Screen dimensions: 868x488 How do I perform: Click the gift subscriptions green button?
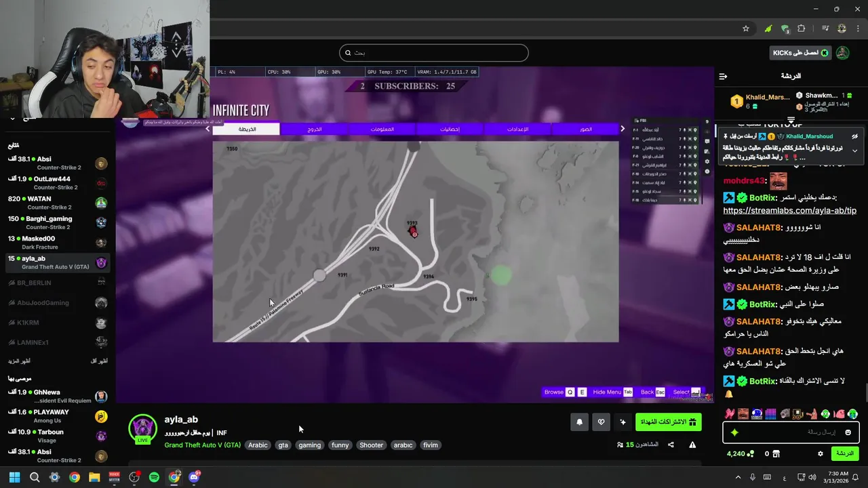point(668,422)
